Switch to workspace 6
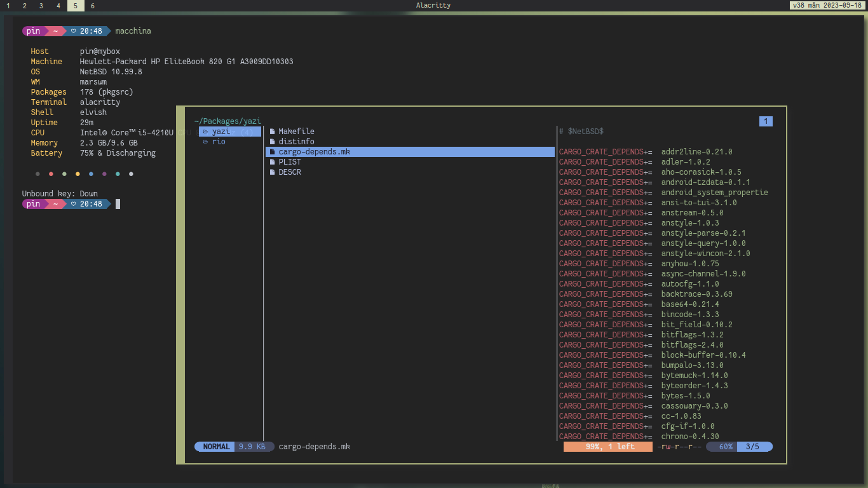 [92, 5]
